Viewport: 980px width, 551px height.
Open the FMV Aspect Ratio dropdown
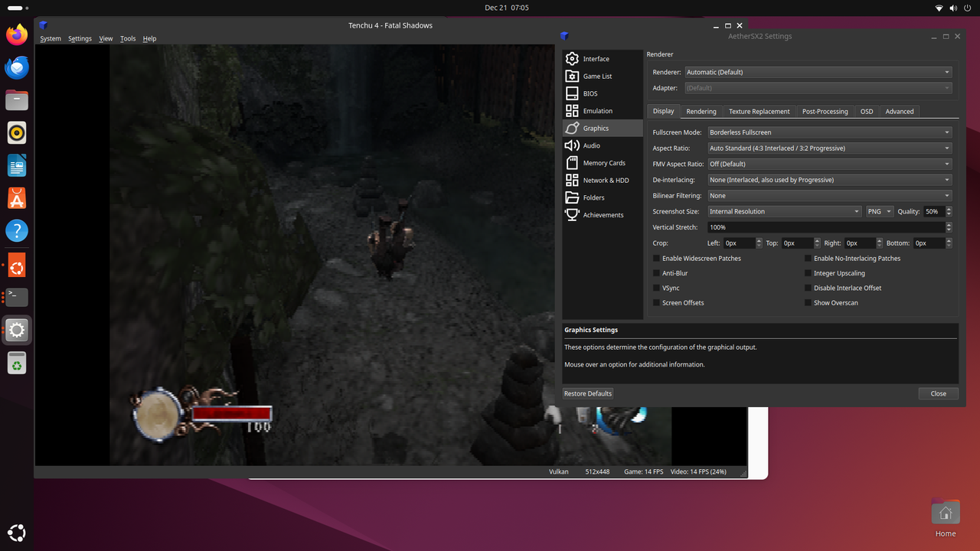coord(829,164)
